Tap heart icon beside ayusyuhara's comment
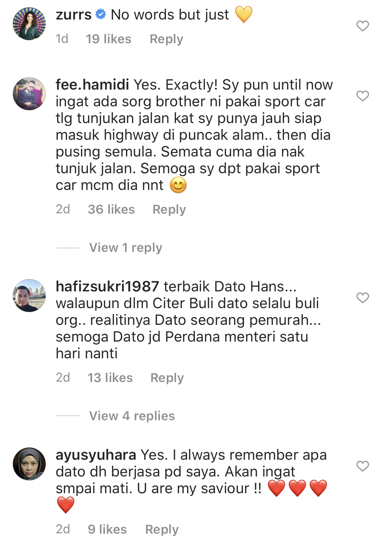 [x=362, y=466]
